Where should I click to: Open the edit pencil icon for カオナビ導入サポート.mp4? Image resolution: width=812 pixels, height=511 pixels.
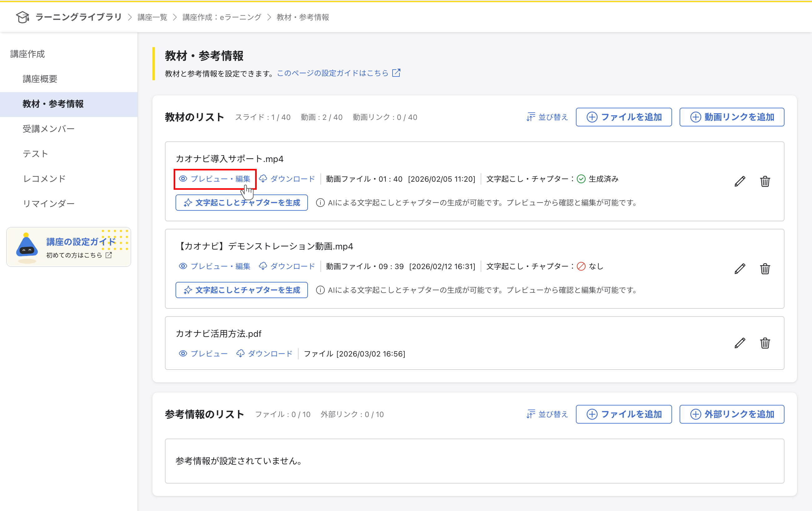740,181
